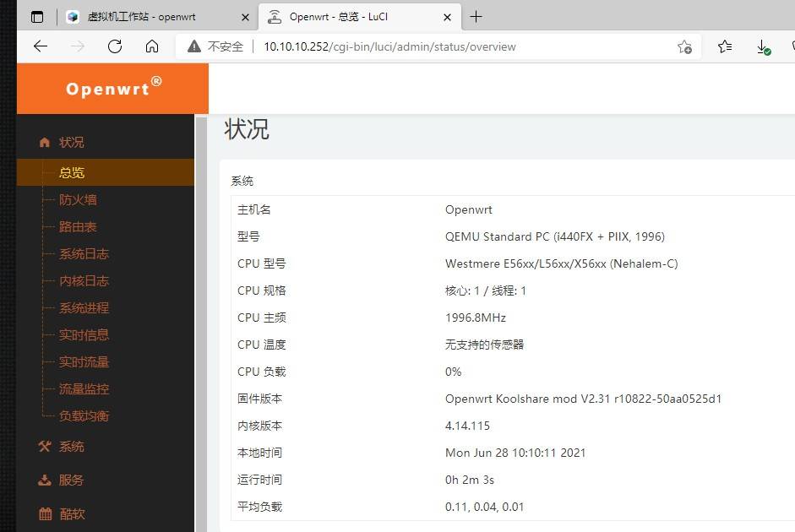The image size is (795, 532).
Task: Select the 服务 download-style sidebar icon
Action: pyautogui.click(x=46, y=480)
